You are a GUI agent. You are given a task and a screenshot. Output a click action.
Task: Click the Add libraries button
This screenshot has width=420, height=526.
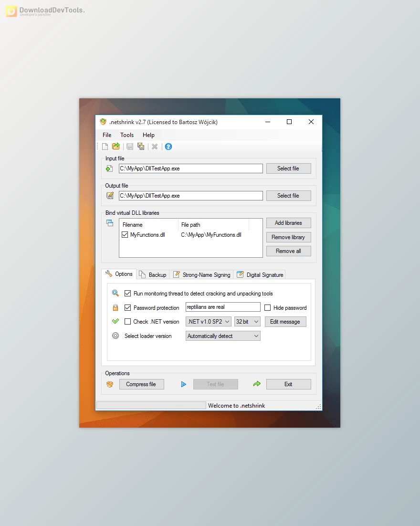pos(288,223)
